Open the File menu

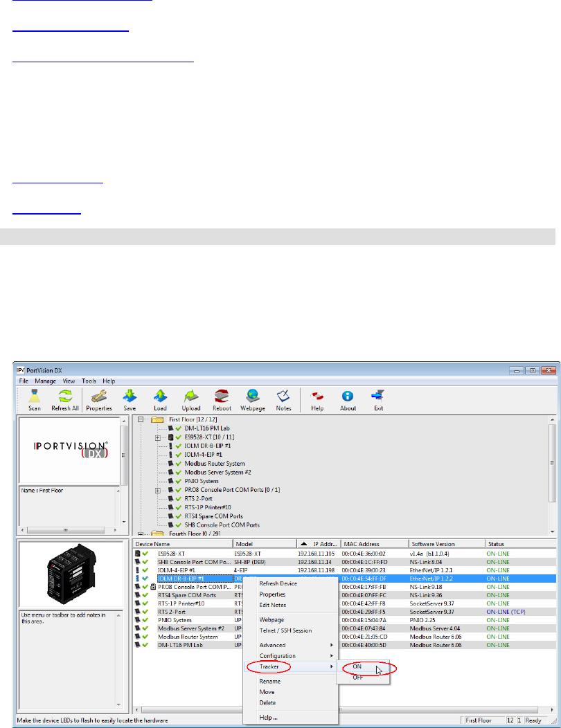point(24,381)
